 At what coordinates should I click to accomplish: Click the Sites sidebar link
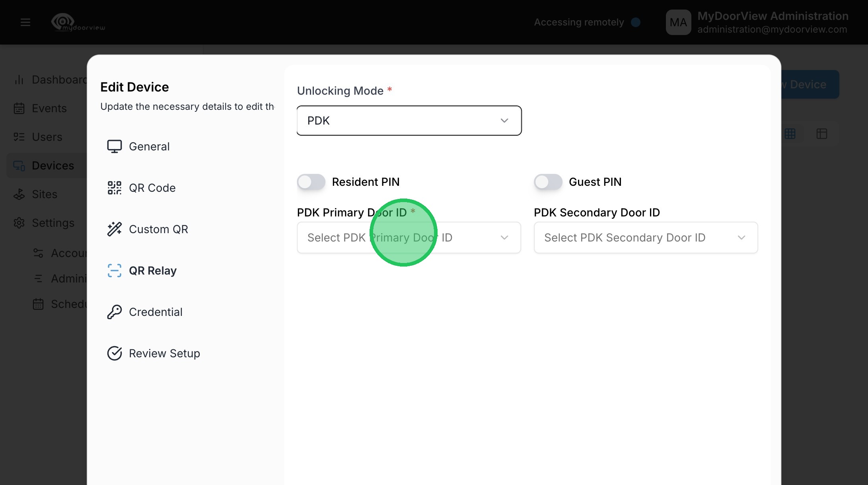click(45, 194)
